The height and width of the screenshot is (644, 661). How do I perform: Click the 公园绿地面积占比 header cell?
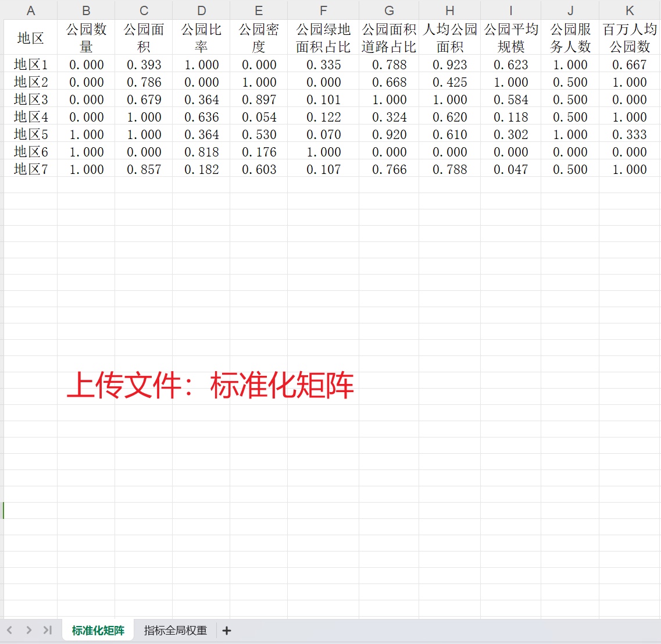(x=323, y=38)
